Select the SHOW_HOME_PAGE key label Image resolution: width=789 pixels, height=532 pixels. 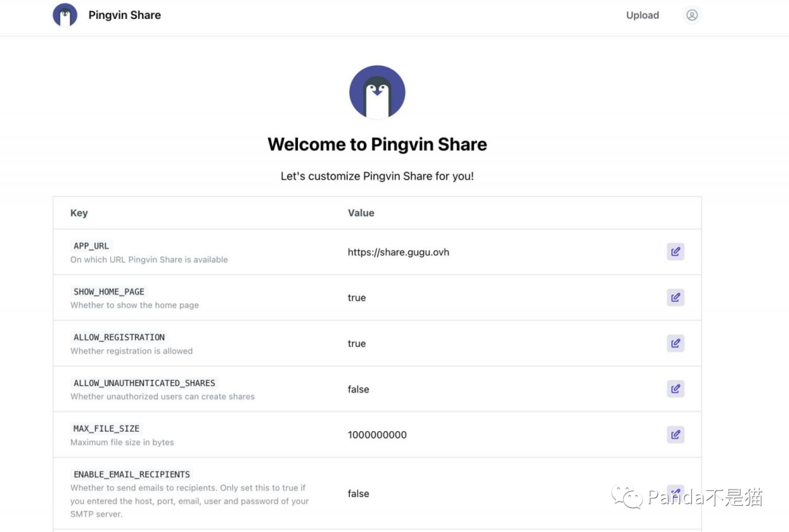click(109, 292)
